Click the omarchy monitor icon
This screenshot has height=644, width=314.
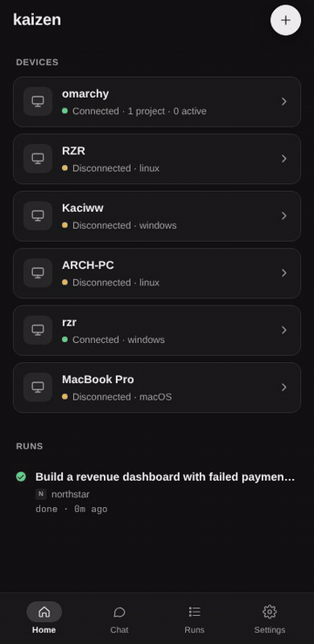tap(38, 101)
